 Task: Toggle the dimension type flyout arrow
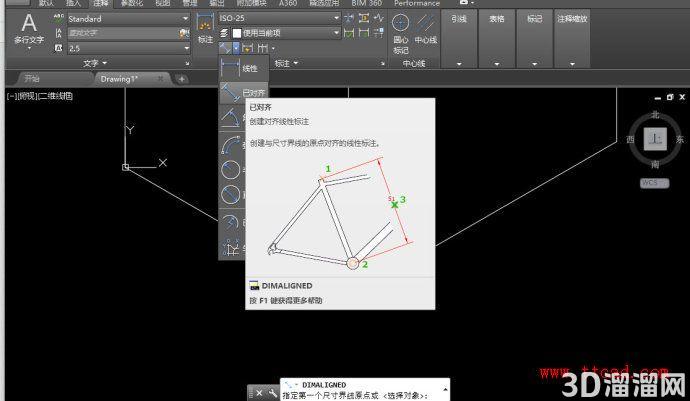[236, 48]
